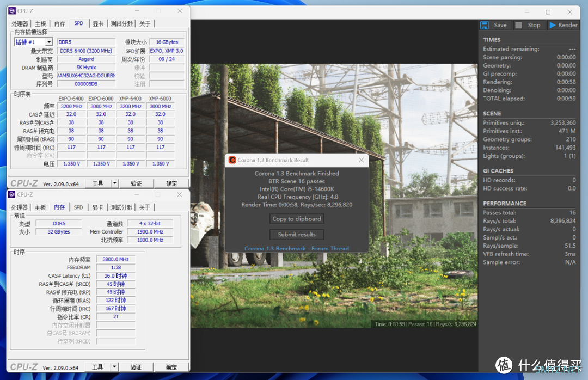This screenshot has height=380, width=588.
Task: Click CPU-Z app icon in bottom window title
Action: click(x=11, y=194)
